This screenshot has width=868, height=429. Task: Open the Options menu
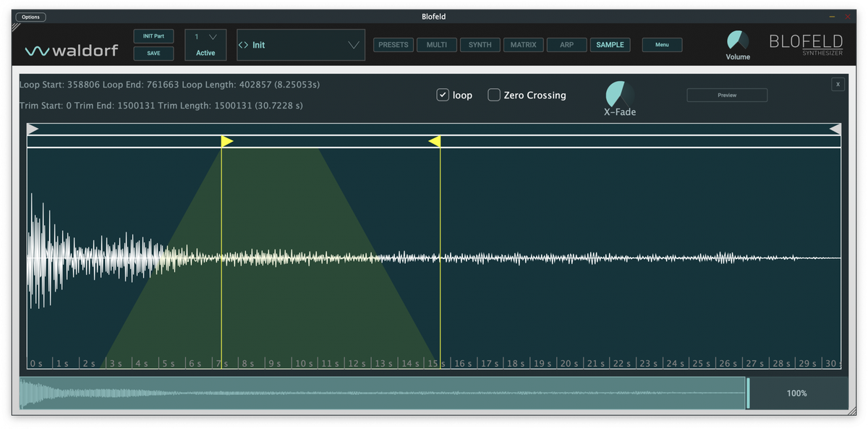[31, 17]
